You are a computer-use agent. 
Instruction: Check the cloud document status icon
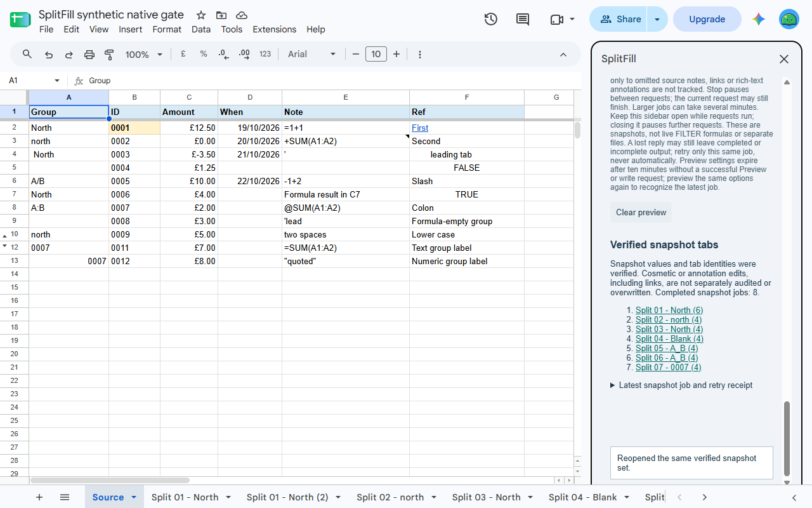241,15
